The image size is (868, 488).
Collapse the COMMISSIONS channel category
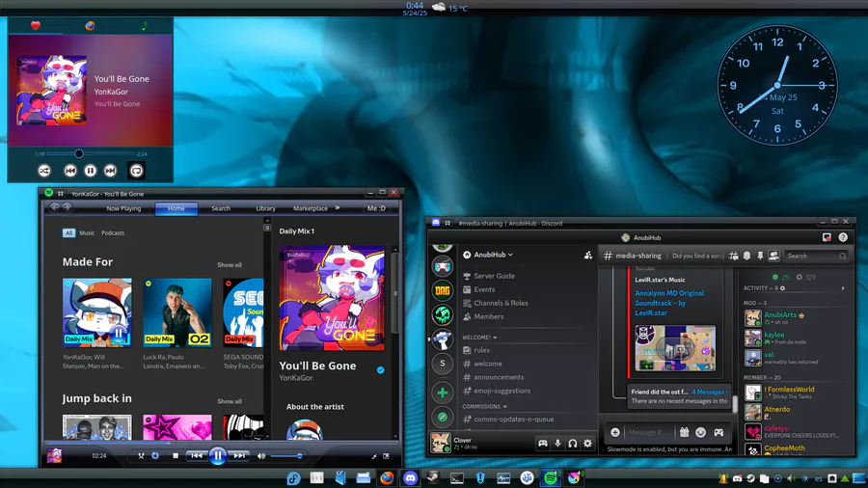point(484,406)
